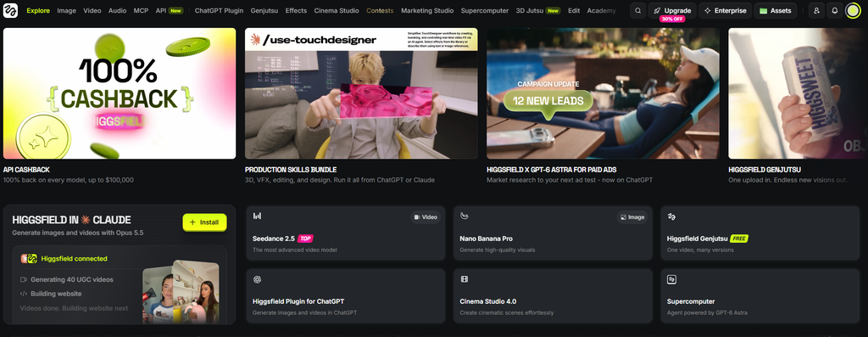Open the Nano Banana Pro card
Image resolution: width=868 pixels, height=337 pixels.
(x=553, y=233)
